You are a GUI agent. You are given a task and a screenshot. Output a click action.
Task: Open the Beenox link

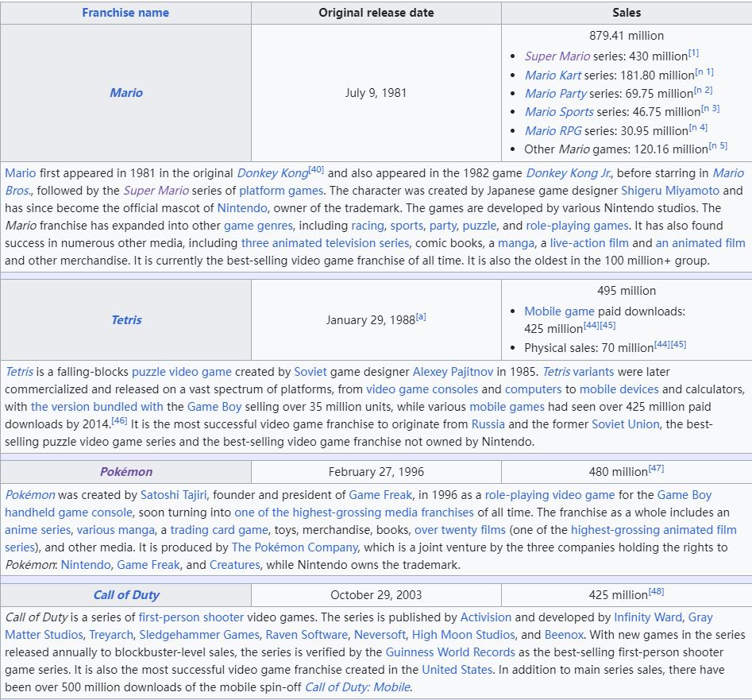pyautogui.click(x=564, y=635)
